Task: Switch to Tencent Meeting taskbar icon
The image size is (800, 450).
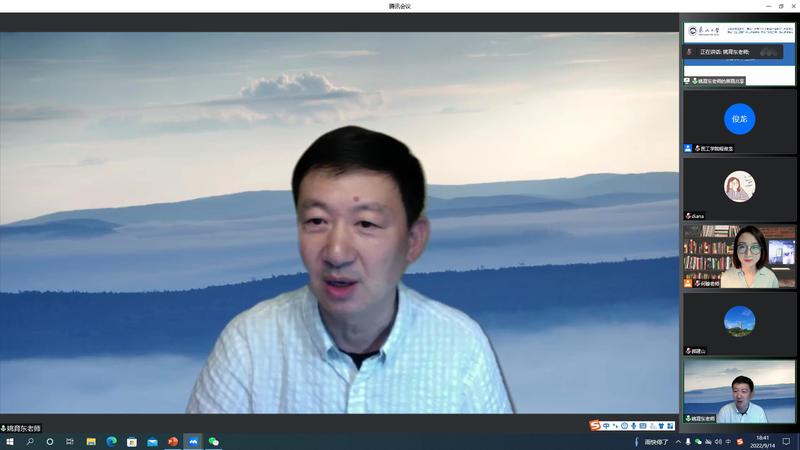Action: [x=193, y=441]
